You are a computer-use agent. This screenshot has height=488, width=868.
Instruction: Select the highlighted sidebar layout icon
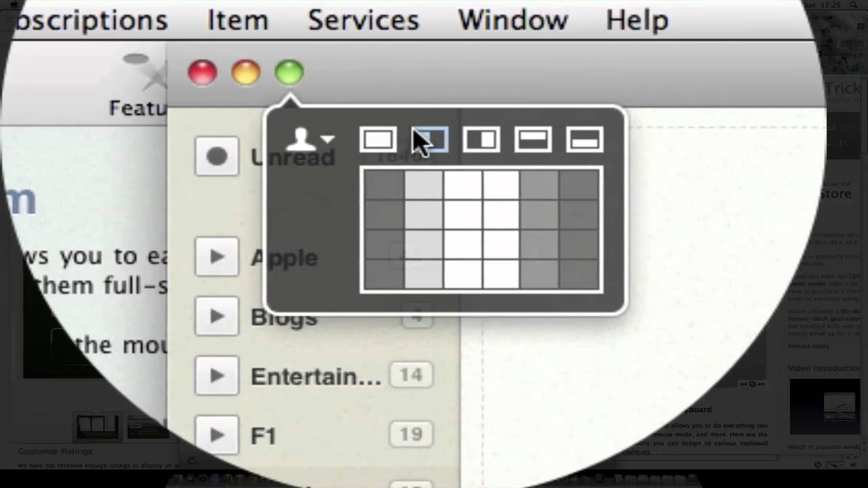coord(430,140)
